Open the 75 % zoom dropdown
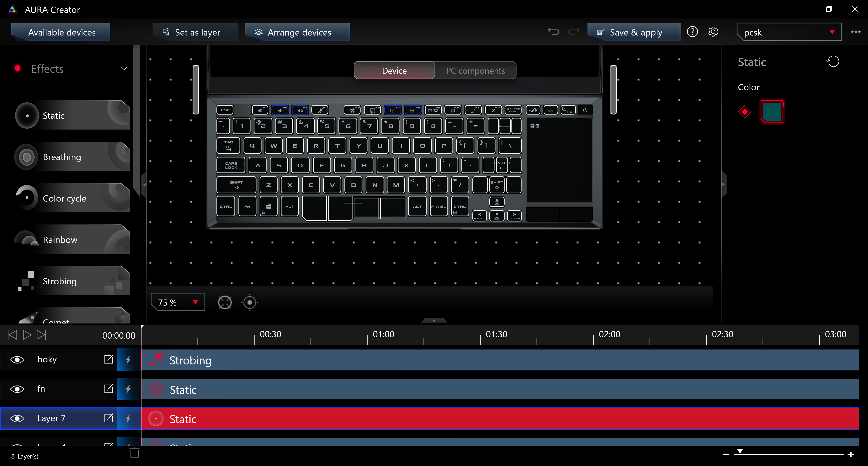868x466 pixels. click(178, 302)
